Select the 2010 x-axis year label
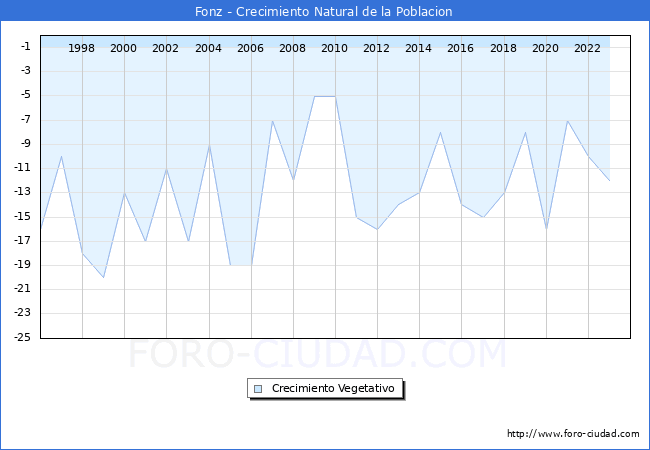 tap(334, 48)
